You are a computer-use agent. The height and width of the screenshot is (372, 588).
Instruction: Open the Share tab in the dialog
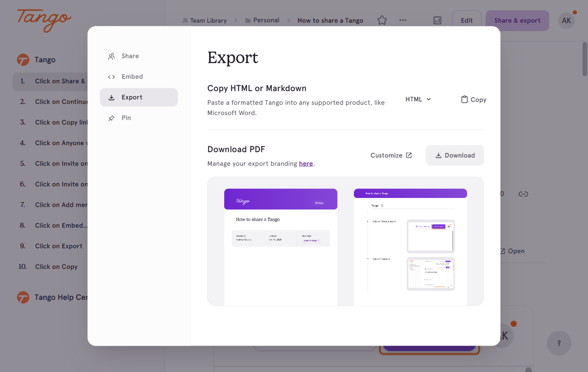tap(139, 56)
